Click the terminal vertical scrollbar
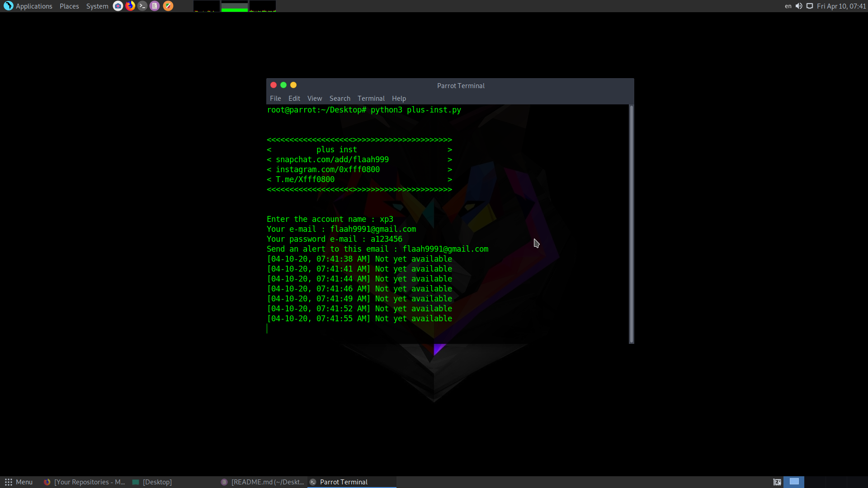 631,224
